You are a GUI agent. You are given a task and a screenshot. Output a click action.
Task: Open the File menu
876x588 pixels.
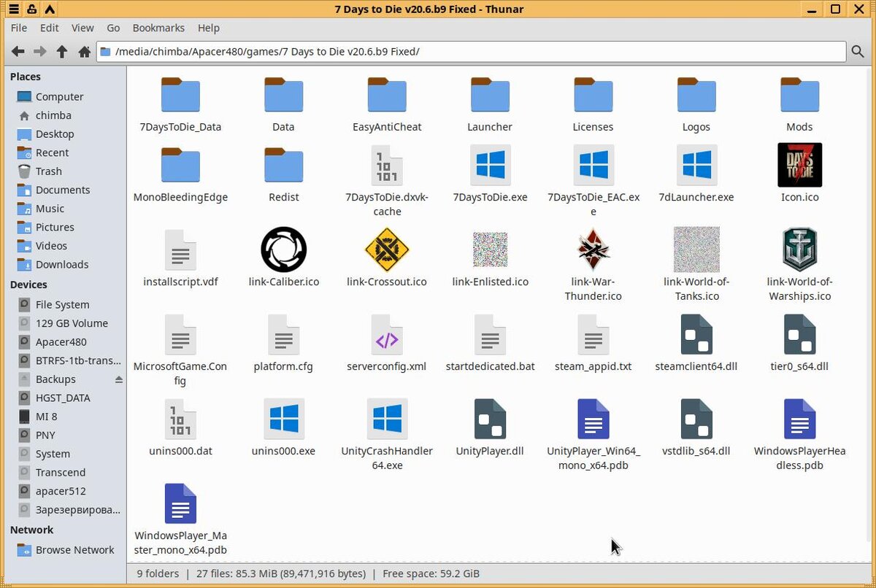click(19, 28)
